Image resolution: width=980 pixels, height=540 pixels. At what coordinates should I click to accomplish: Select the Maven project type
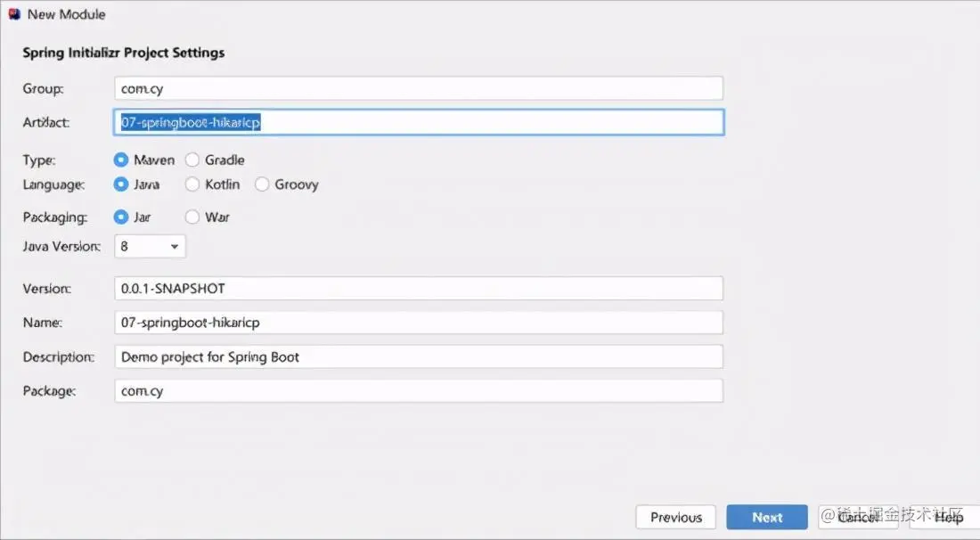coord(120,160)
